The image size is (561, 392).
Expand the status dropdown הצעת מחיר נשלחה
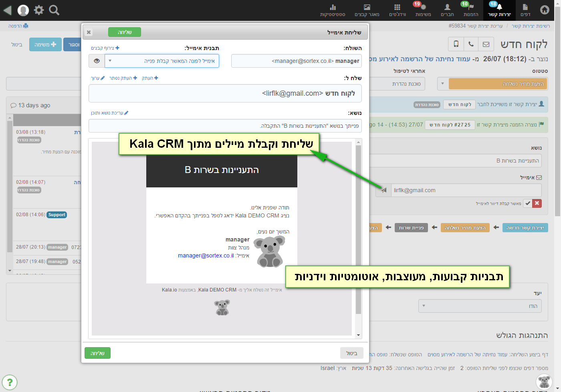[442, 84]
